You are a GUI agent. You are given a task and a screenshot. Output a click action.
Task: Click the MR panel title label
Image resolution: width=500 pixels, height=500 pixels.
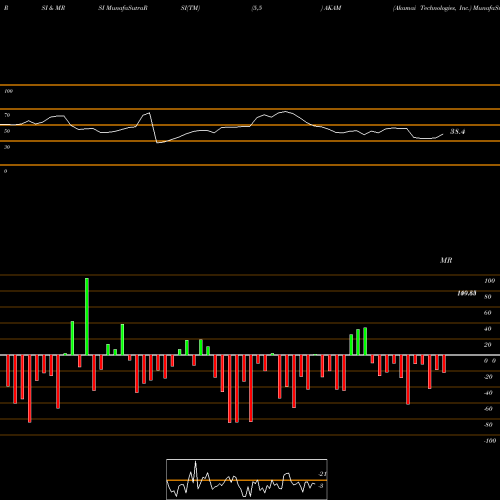click(446, 260)
